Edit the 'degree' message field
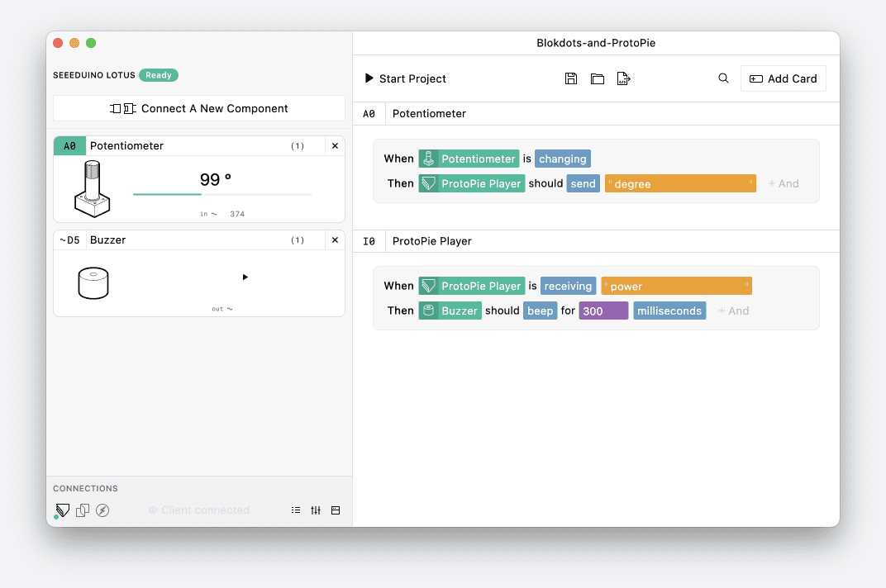Screen dimensions: 886x588 pyautogui.click(x=680, y=183)
